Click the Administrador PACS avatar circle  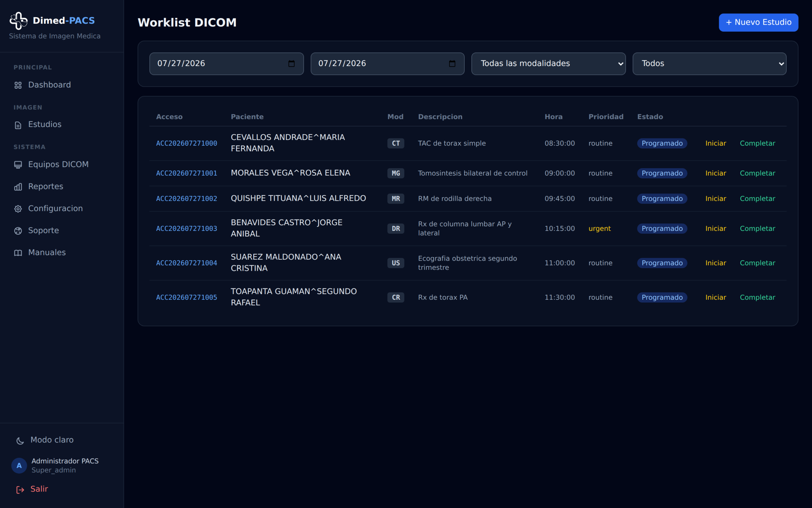click(x=19, y=466)
